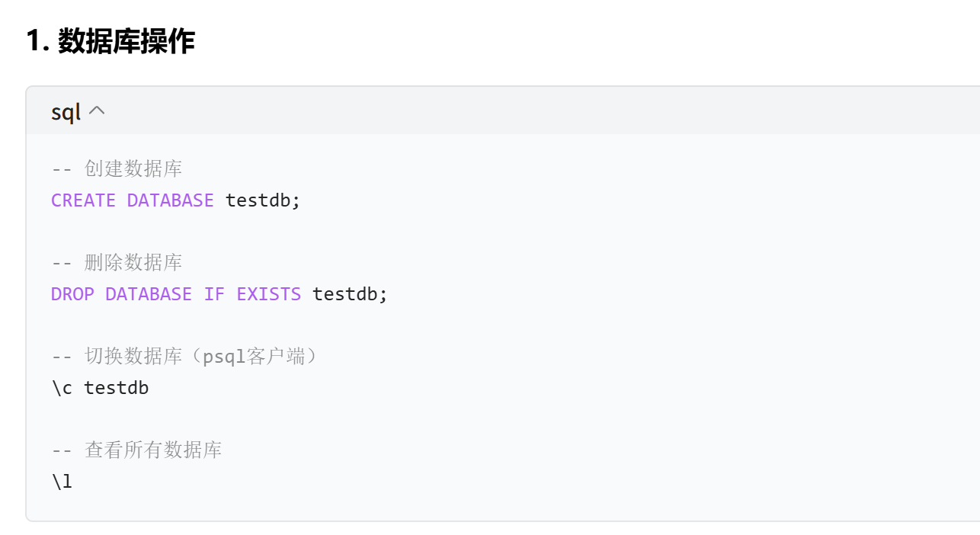Click DATABASE keyword after DROP
This screenshot has height=535, width=980.
(x=149, y=294)
